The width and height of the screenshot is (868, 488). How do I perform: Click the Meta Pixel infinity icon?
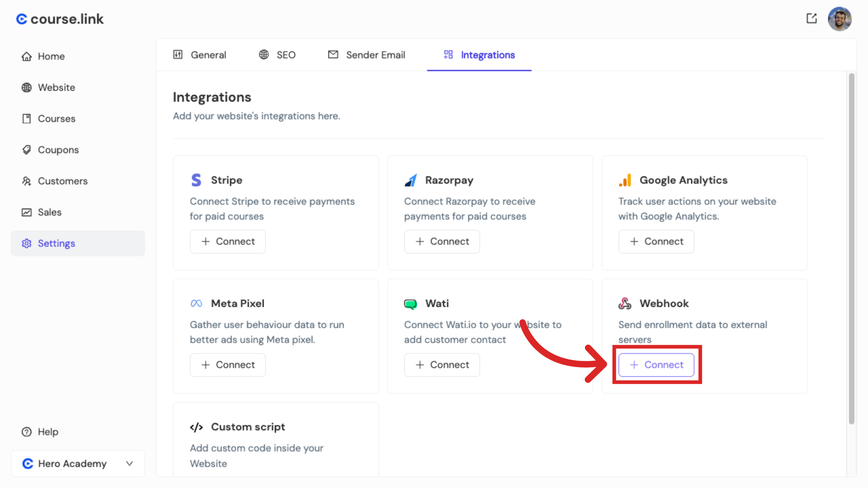click(196, 303)
